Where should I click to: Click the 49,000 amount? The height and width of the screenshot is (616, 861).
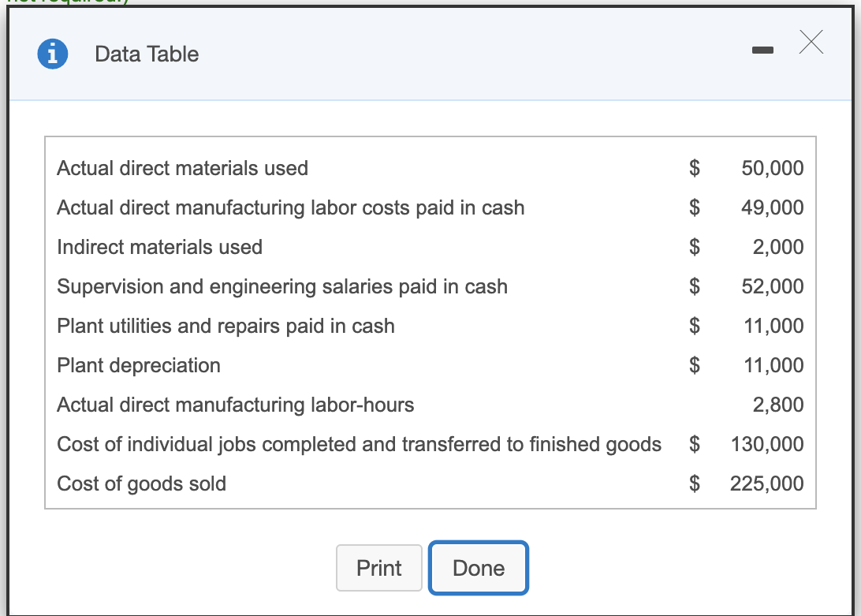click(x=772, y=207)
